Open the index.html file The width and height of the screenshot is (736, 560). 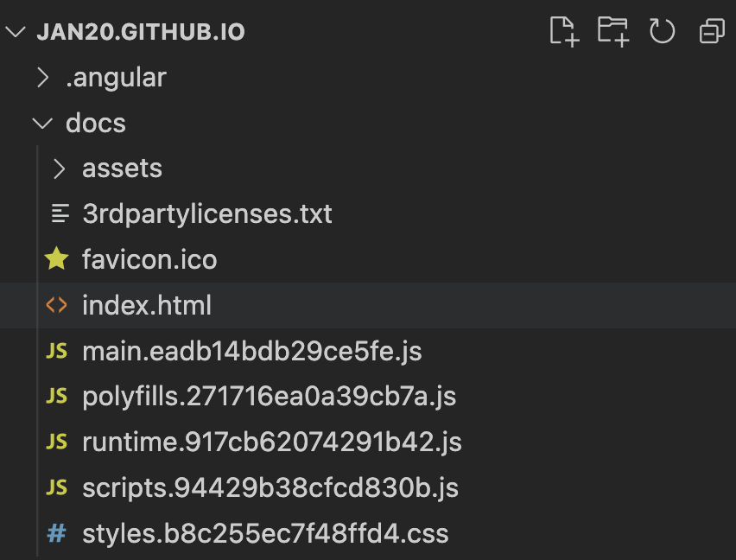pyautogui.click(x=147, y=306)
